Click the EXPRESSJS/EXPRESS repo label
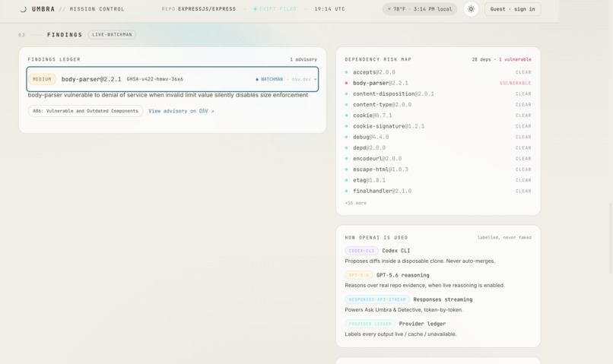This screenshot has height=364, width=613. point(207,9)
